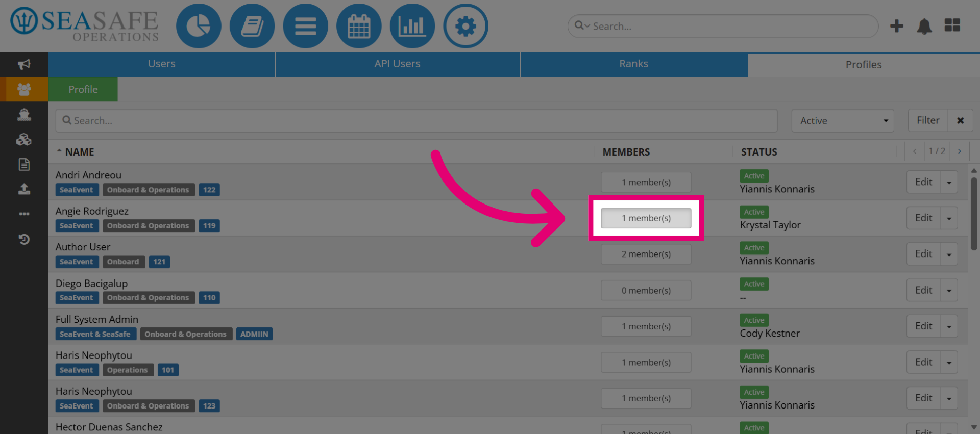980x434 pixels.
Task: Expand Edit dropdown for Diego Bacigalup
Action: point(949,290)
